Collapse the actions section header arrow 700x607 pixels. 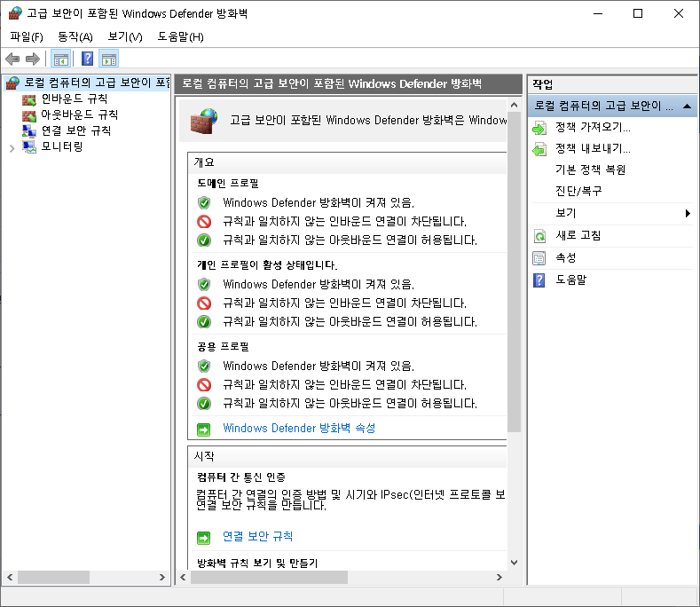[688, 106]
